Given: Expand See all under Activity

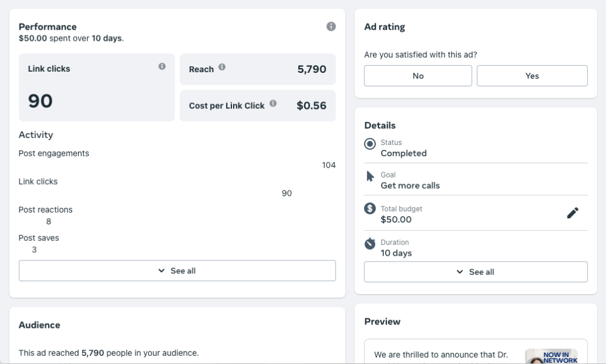Looking at the screenshot, I should (x=177, y=270).
